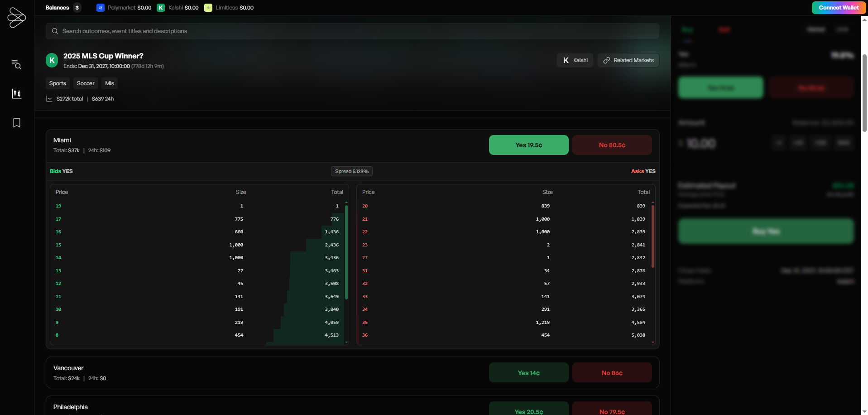Expand the Philadelphia outcome row
This screenshot has width=868, height=415.
(x=226, y=407)
